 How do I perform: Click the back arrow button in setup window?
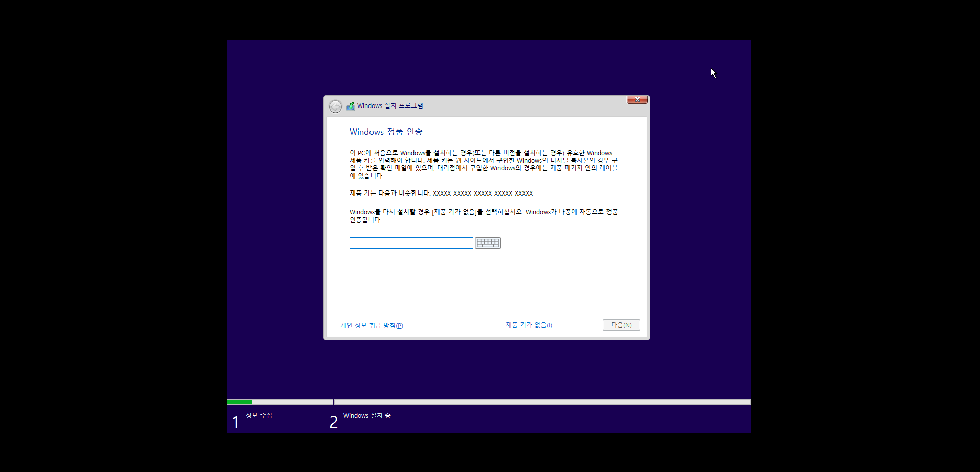coord(335,106)
